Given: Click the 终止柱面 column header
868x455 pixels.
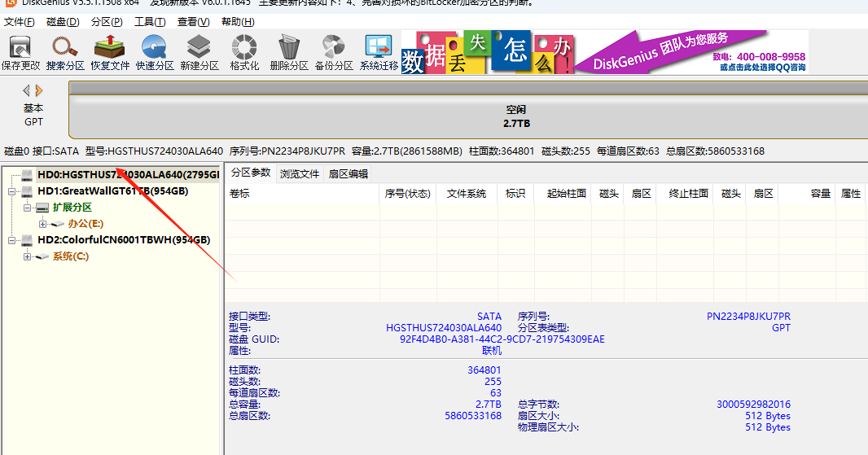Looking at the screenshot, I should (x=685, y=193).
